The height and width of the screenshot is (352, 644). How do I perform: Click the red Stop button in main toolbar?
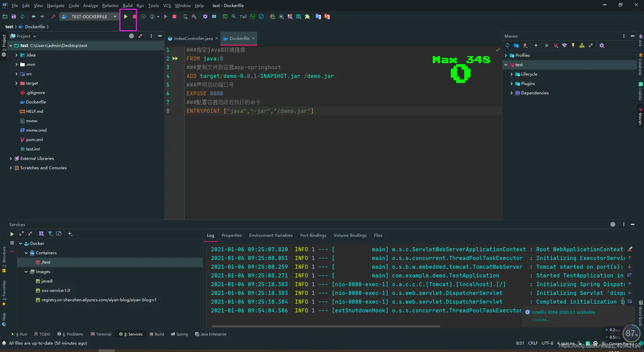(174, 16)
